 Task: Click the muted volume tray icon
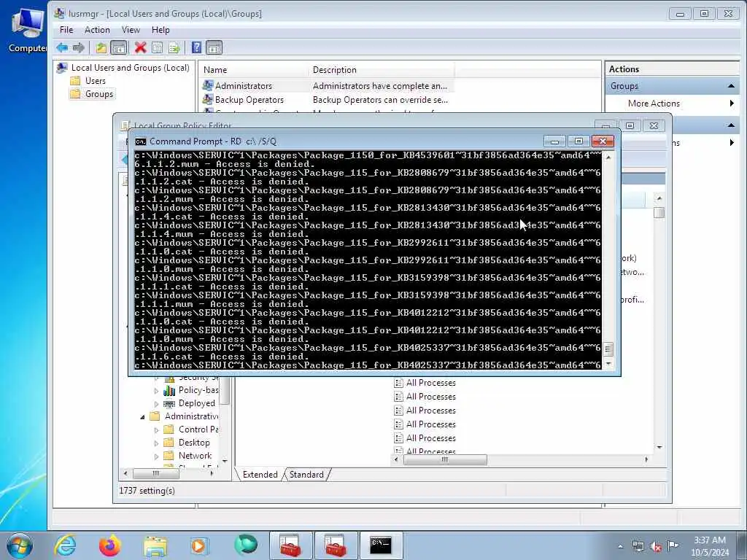click(656, 547)
